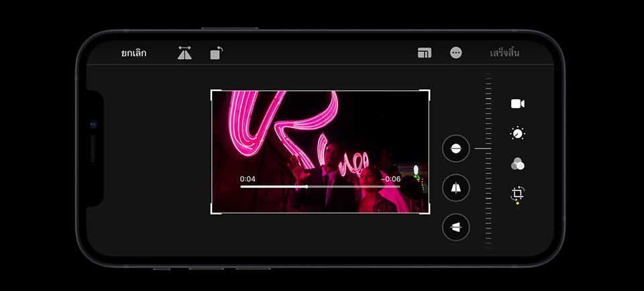This screenshot has width=644, height=291.
Task: Select the Vertical perspective adjustment
Action: tap(456, 188)
